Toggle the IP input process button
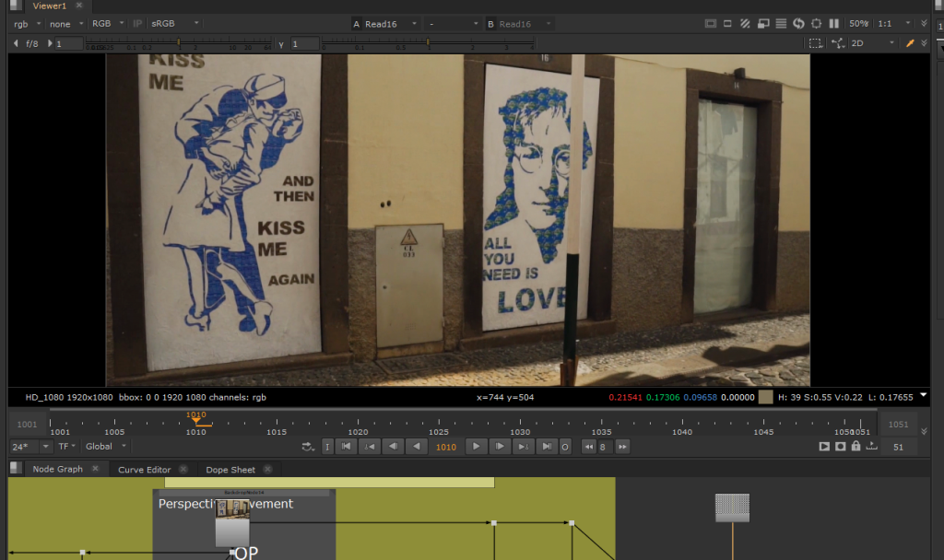The image size is (944, 560). pos(137,23)
